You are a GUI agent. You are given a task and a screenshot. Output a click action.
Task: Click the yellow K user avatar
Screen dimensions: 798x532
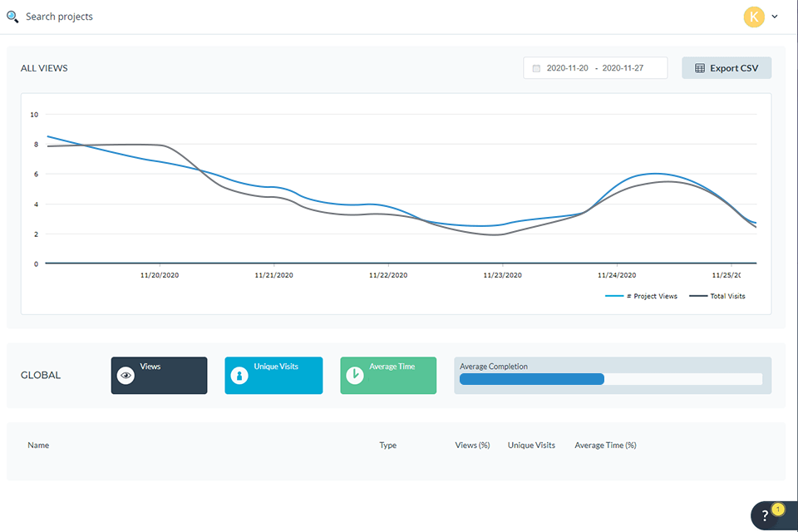[754, 17]
